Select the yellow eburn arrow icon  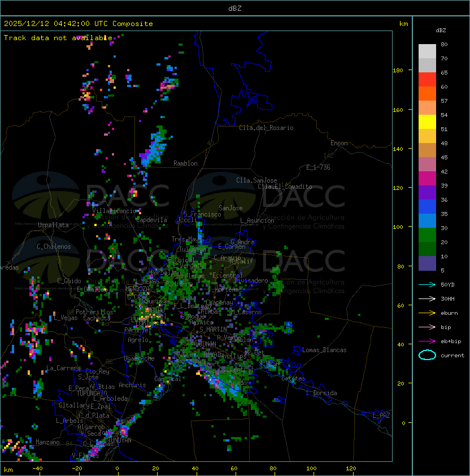click(427, 313)
